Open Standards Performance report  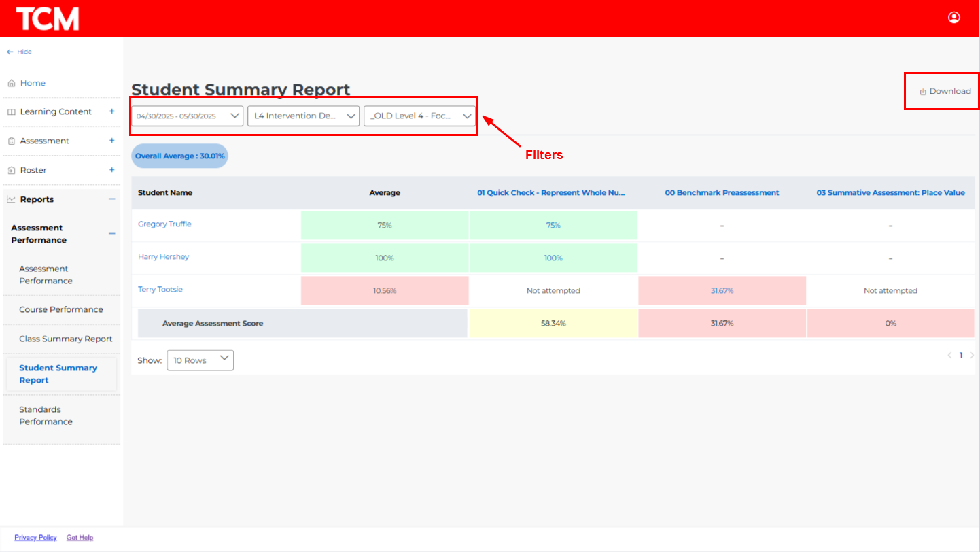46,415
